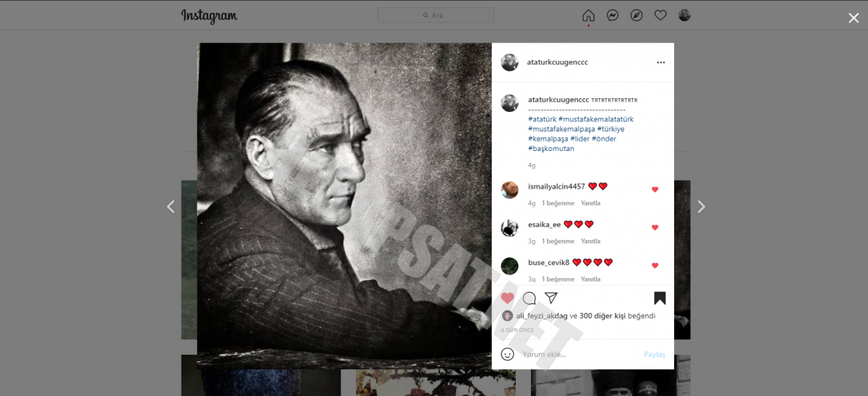Screen dimensions: 868x396
Task: Open the emoji picker smiley icon
Action: [508, 354]
